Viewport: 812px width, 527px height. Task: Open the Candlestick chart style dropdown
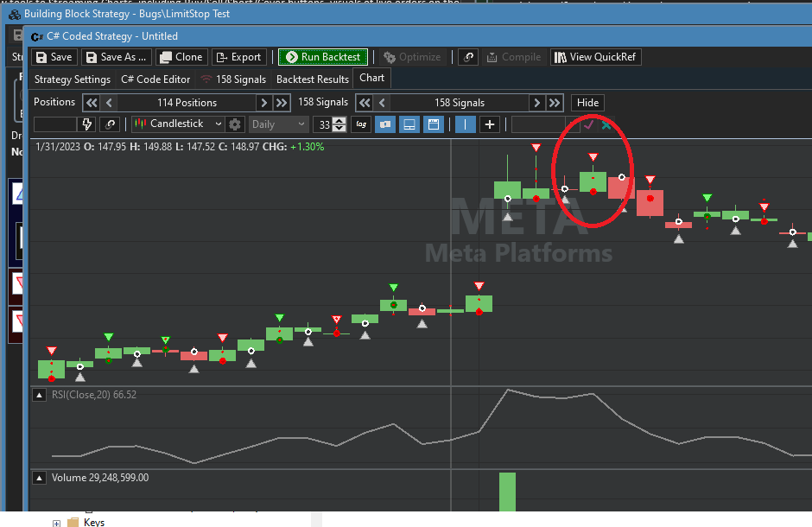(178, 124)
